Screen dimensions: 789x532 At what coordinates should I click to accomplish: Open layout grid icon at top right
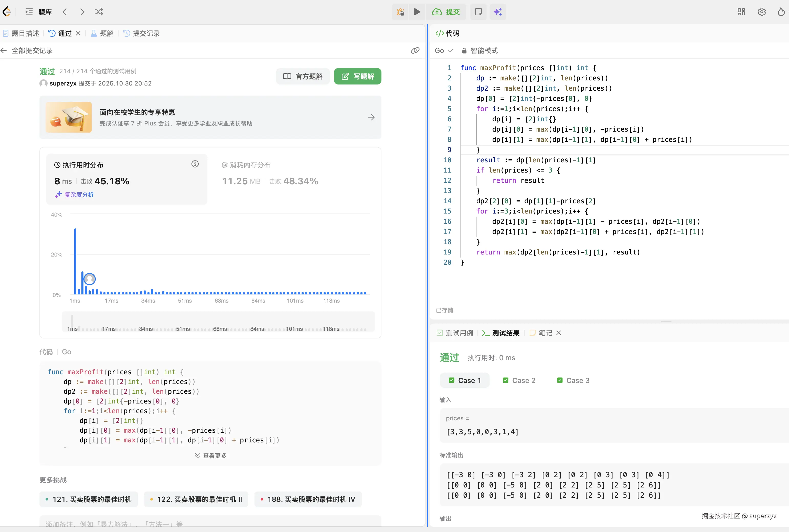(741, 12)
